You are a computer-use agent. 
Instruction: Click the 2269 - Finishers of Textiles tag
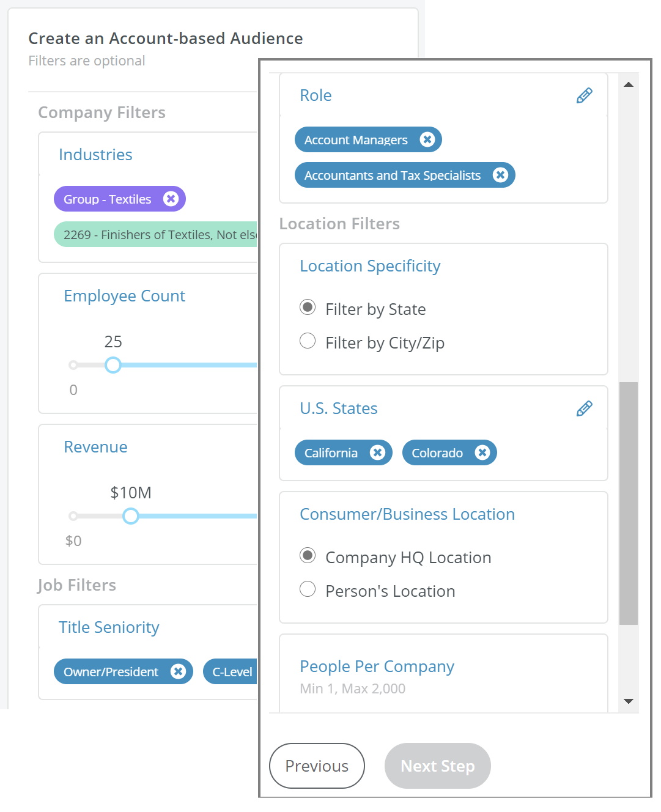(x=157, y=234)
